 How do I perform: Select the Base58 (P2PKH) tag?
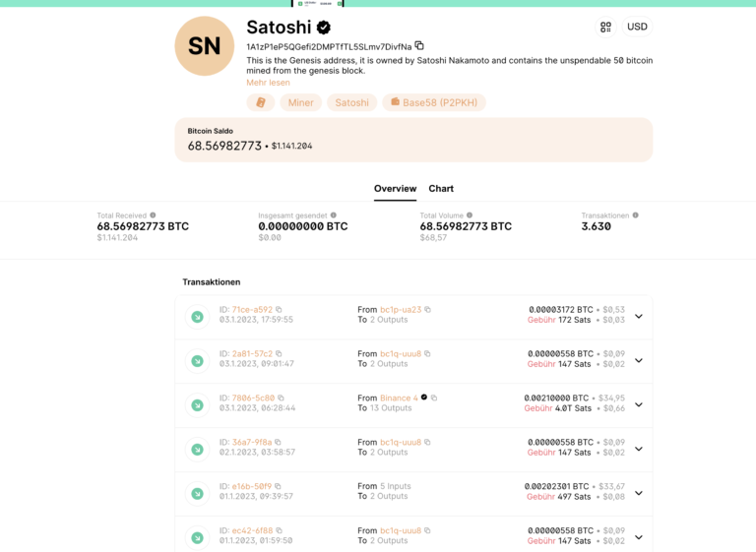(x=434, y=102)
